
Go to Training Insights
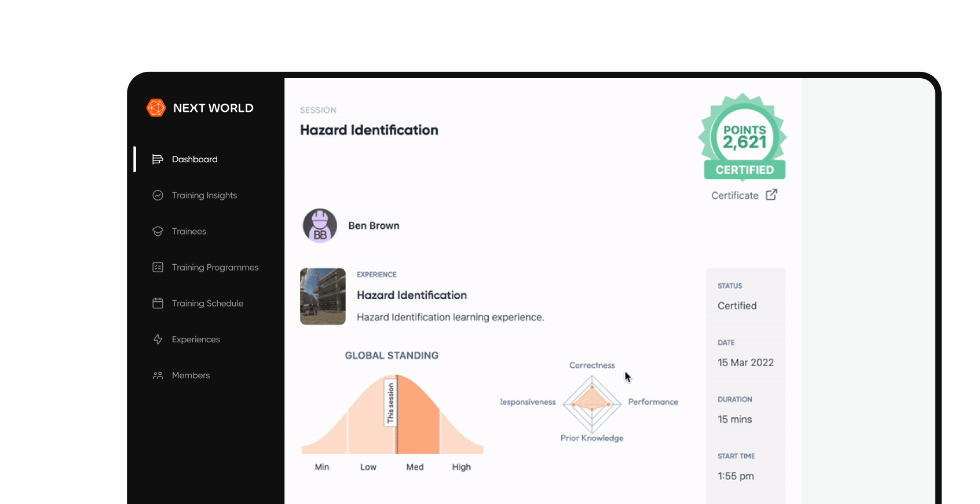click(204, 195)
